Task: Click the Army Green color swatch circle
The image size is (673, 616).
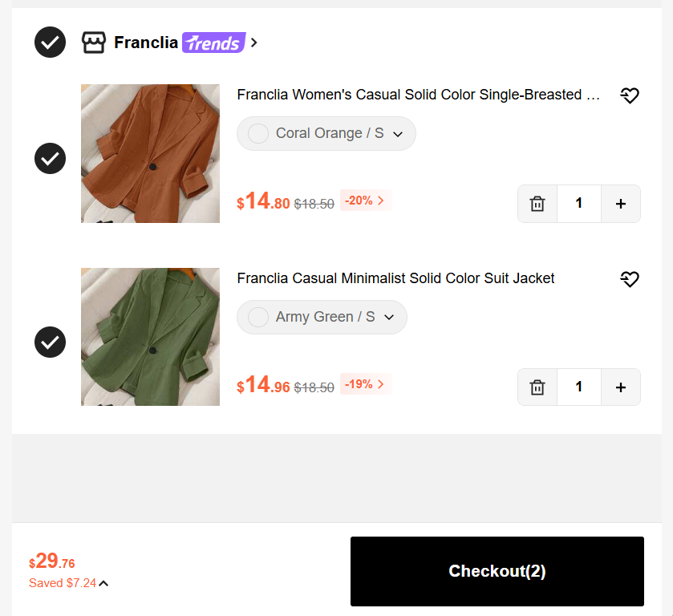Action: point(258,318)
